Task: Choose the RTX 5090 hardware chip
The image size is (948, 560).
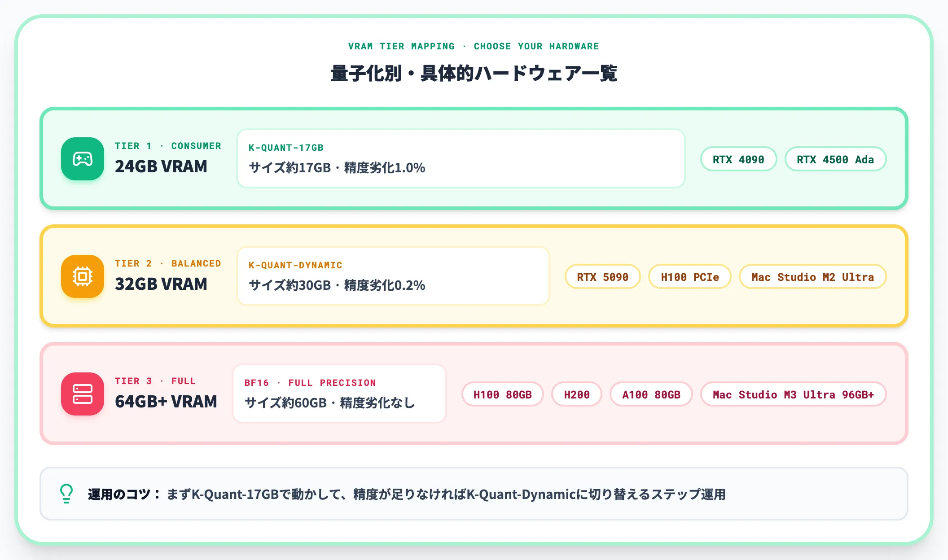Action: click(x=602, y=277)
